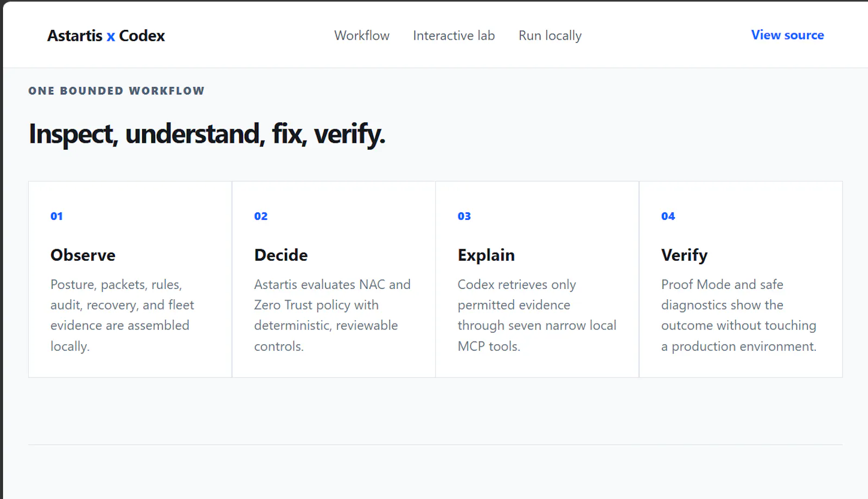The width and height of the screenshot is (868, 499).
Task: Click the Explain card heading
Action: (x=486, y=255)
